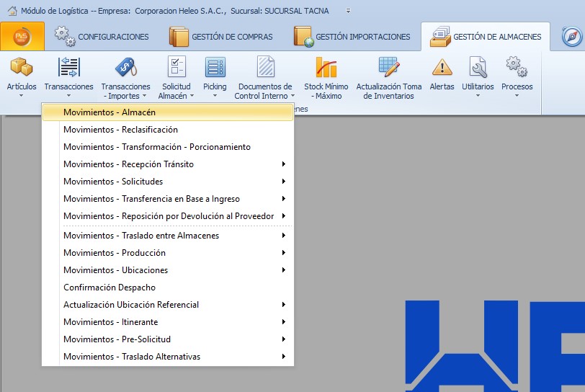Switch to the Gestión de Compras tab

[221, 37]
